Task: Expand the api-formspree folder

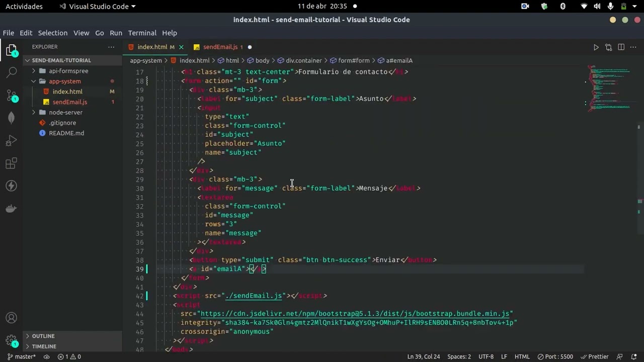Action: tap(68, 71)
